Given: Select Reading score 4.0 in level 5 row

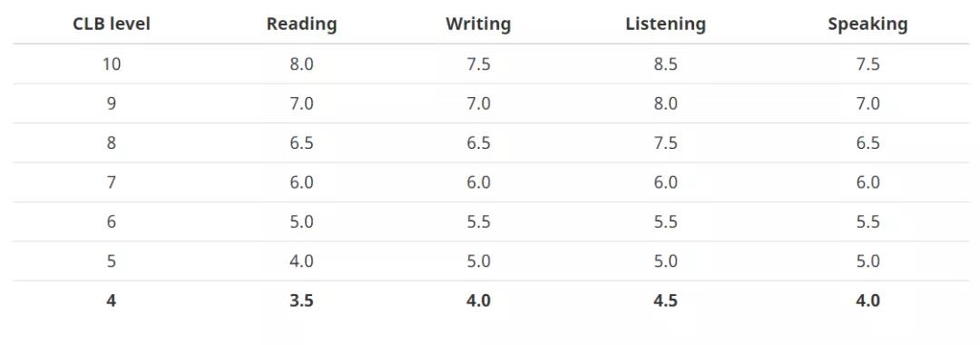Looking at the screenshot, I should point(301,261).
